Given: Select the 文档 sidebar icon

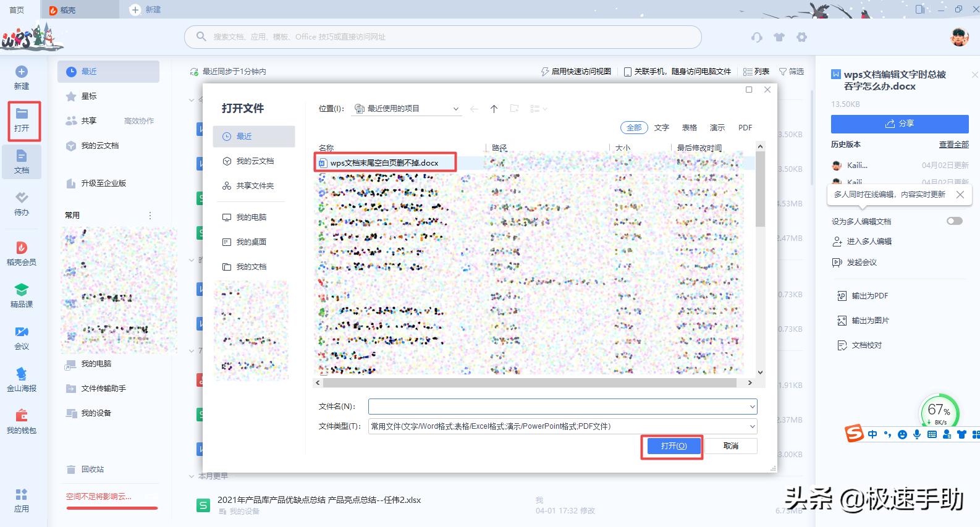Looking at the screenshot, I should (22, 162).
